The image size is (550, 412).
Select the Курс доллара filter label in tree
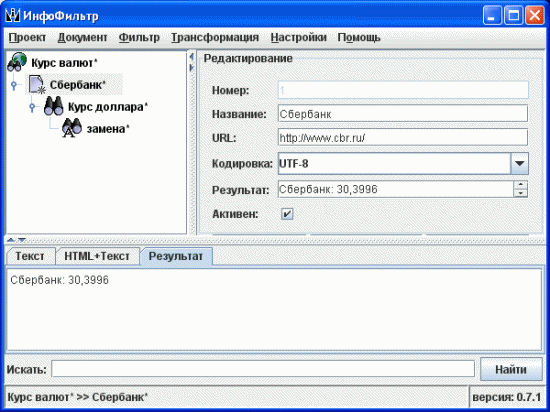coord(108,107)
